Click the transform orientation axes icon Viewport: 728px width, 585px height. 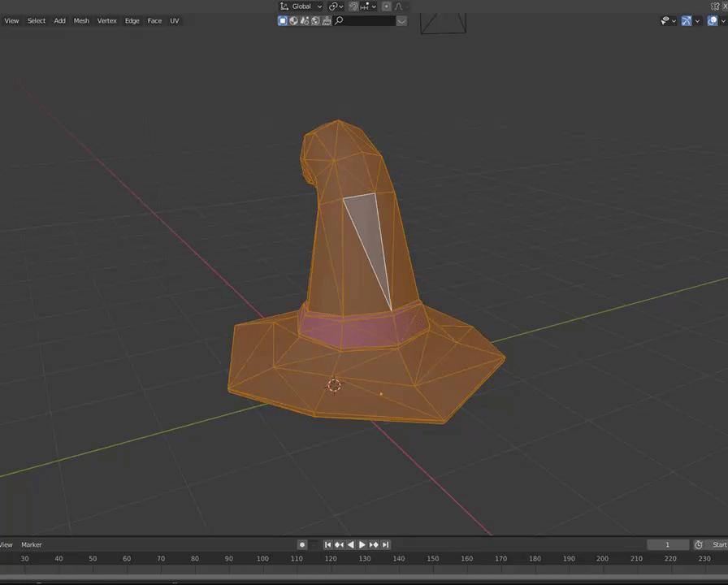click(x=284, y=6)
